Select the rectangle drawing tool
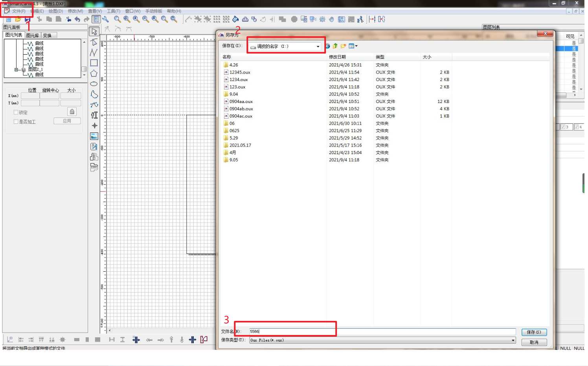The image size is (588, 366). (94, 63)
